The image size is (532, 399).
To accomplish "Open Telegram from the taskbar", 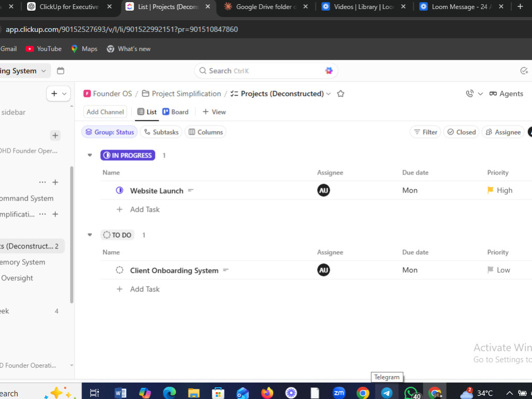I will [x=387, y=393].
